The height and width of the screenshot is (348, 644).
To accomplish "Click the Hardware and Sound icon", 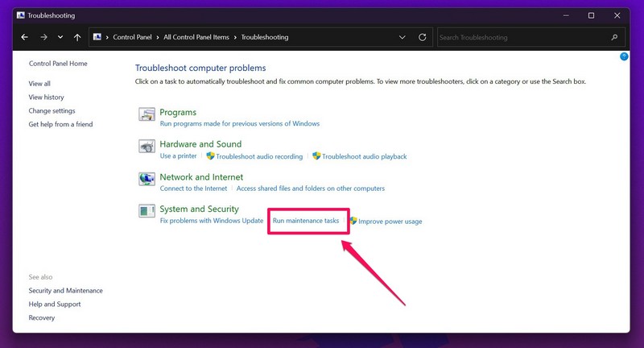I will [x=147, y=147].
